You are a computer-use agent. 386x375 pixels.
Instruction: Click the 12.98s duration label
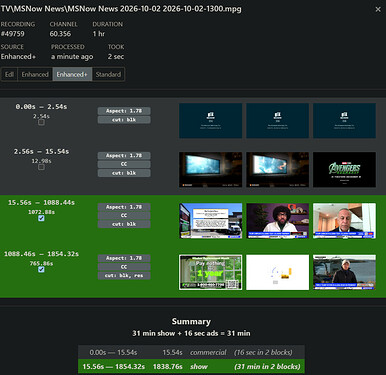[41, 161]
